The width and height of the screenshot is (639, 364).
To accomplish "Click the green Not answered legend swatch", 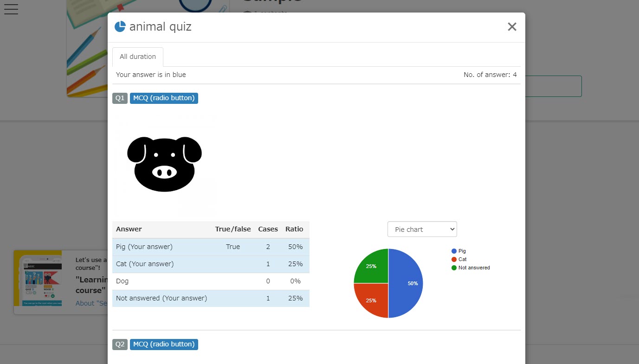I will click(454, 268).
